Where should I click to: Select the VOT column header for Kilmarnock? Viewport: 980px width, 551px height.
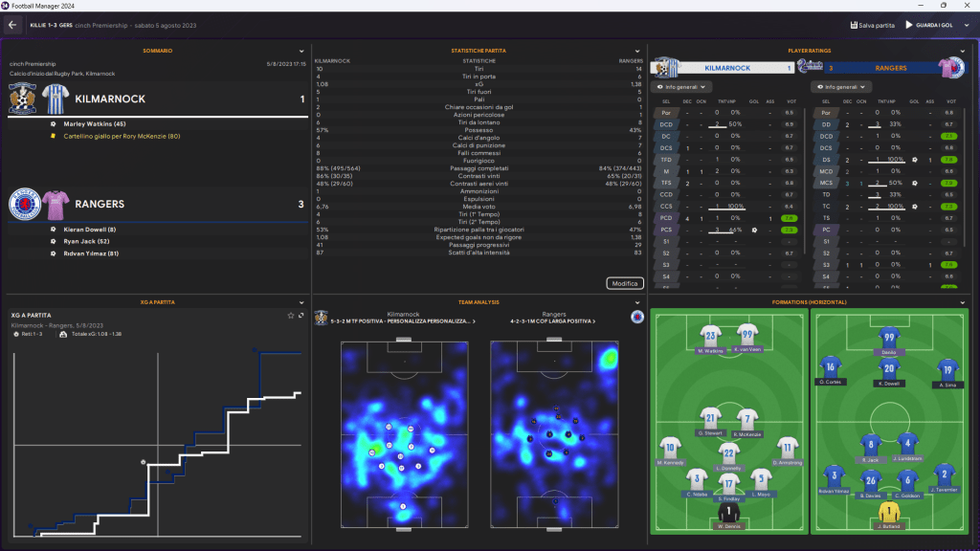pyautogui.click(x=791, y=100)
